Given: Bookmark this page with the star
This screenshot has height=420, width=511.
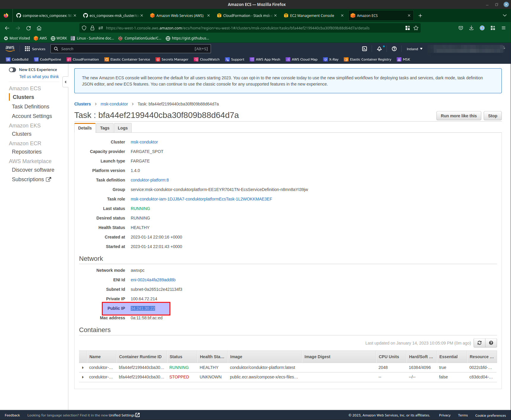Looking at the screenshot, I should (416, 28).
